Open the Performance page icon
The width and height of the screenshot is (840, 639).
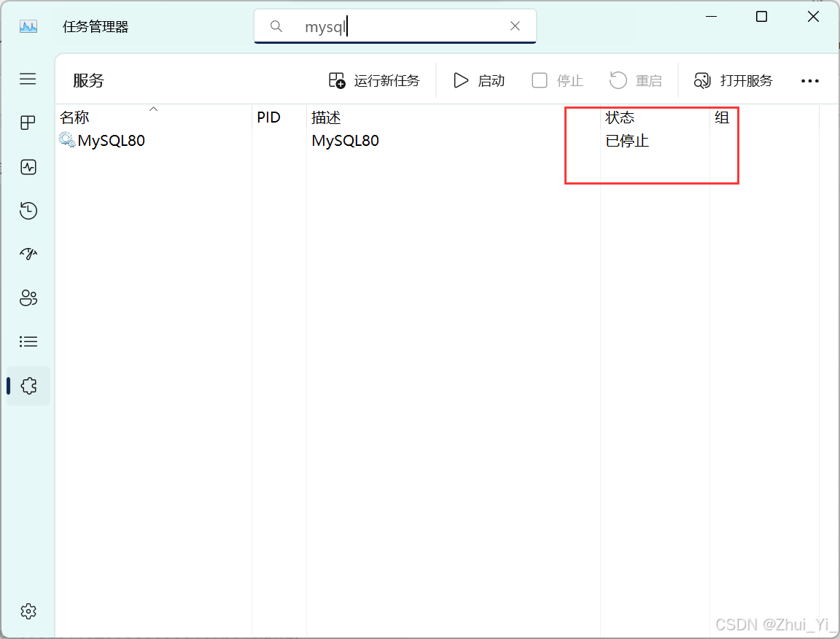point(28,167)
